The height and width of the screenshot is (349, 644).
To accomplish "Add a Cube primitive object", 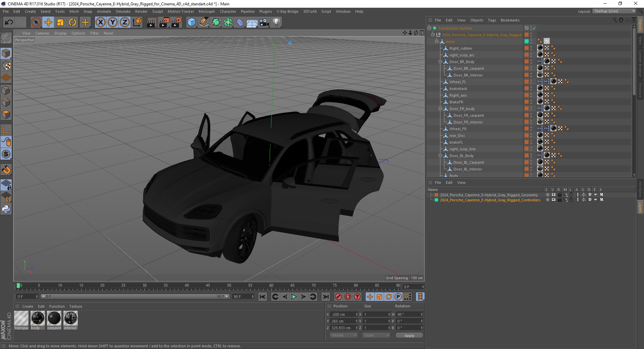I will [x=192, y=22].
